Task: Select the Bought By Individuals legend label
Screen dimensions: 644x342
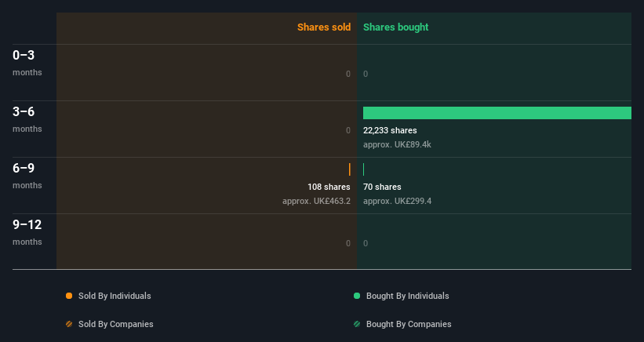Action: (x=407, y=296)
